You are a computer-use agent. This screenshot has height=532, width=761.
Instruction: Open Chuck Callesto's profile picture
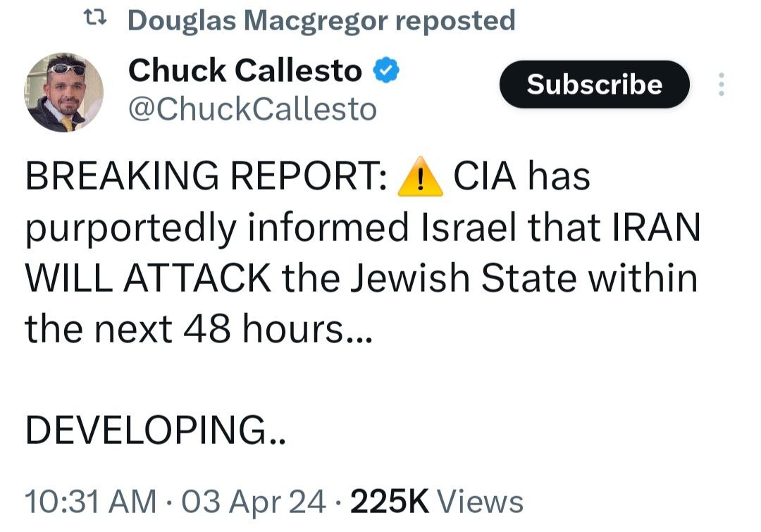coord(66,92)
